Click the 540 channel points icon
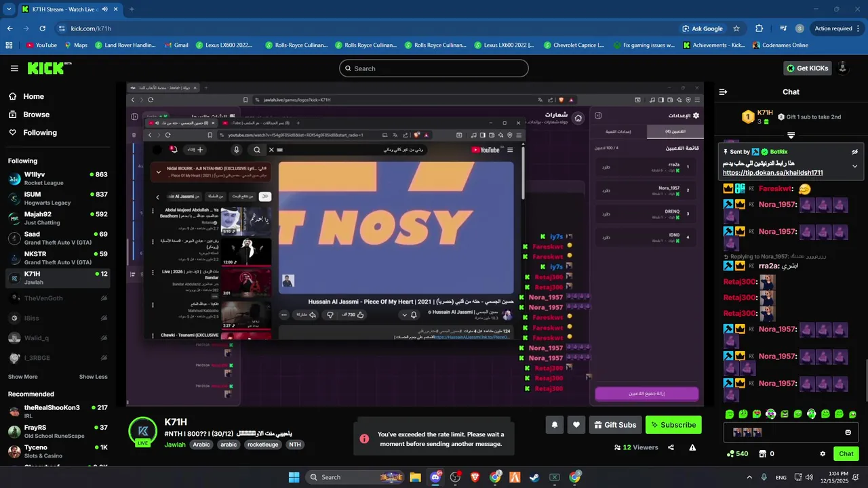 point(738,453)
